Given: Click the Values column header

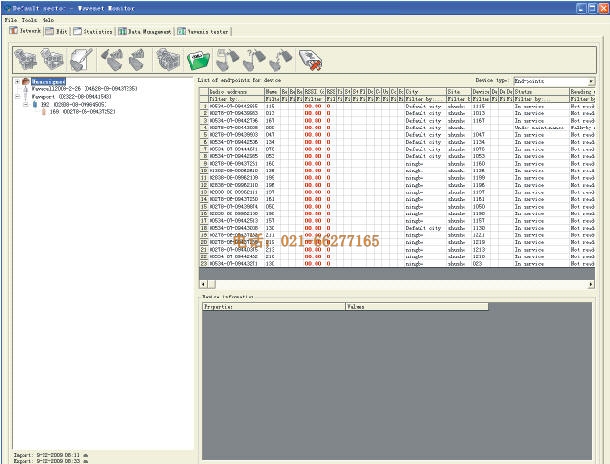Looking at the screenshot, I should [x=417, y=307].
